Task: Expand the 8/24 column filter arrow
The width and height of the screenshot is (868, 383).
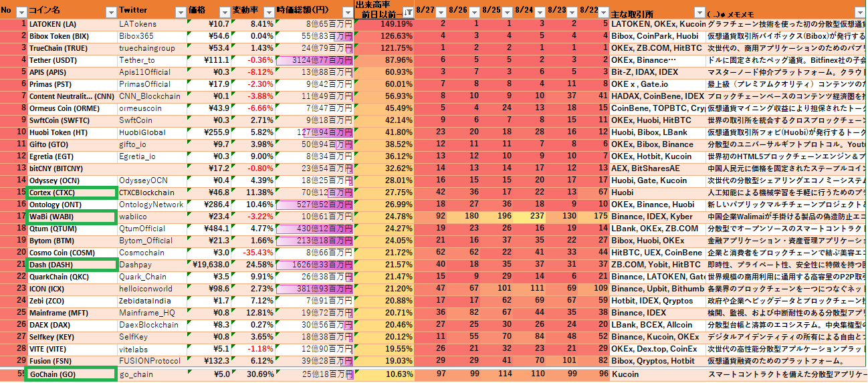Action: pos(539,12)
